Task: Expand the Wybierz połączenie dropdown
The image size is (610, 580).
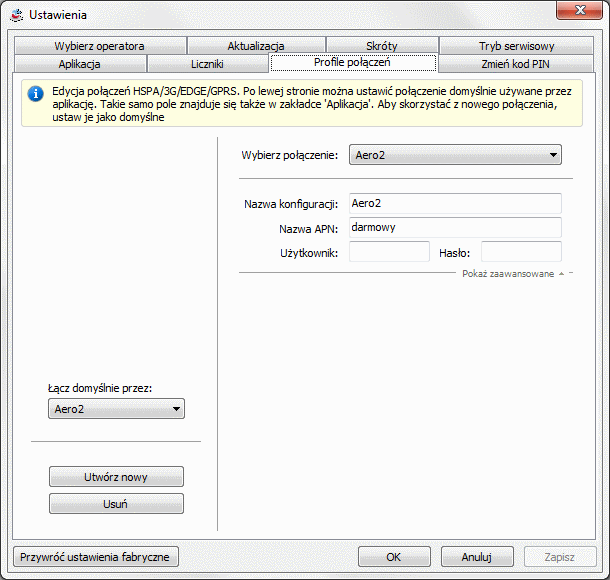Action: [x=455, y=155]
